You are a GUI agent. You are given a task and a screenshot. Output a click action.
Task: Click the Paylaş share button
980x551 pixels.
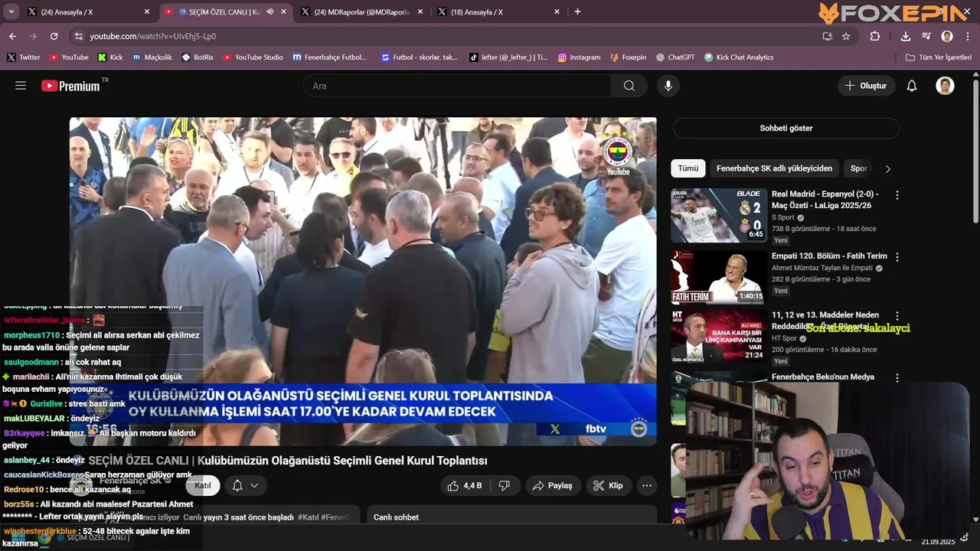coord(553,486)
